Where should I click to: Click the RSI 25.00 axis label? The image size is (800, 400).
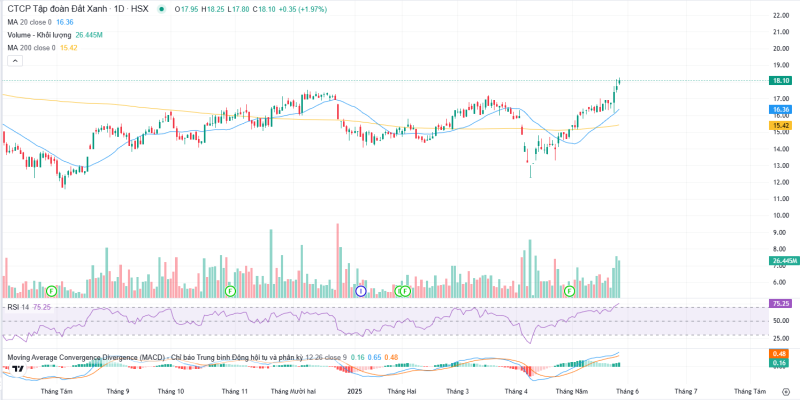[x=781, y=338]
